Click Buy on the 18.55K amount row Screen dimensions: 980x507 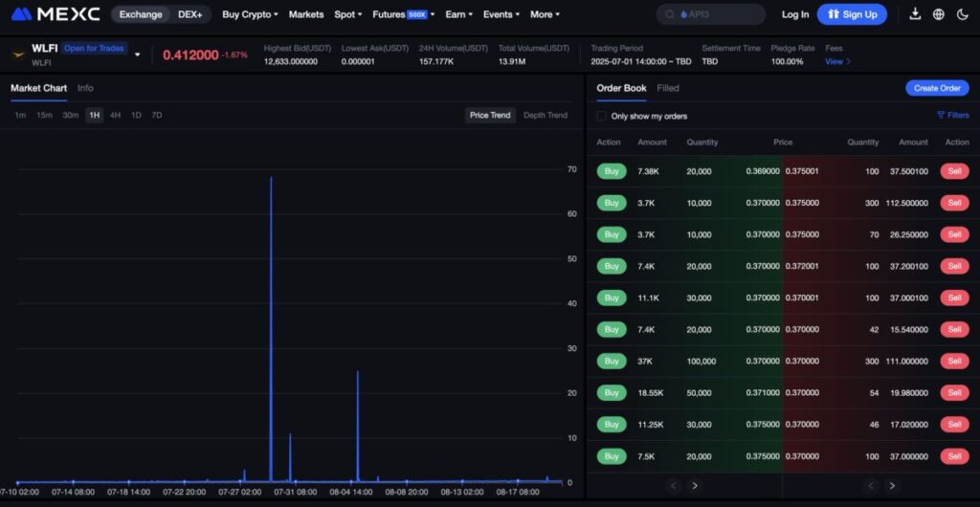click(612, 393)
